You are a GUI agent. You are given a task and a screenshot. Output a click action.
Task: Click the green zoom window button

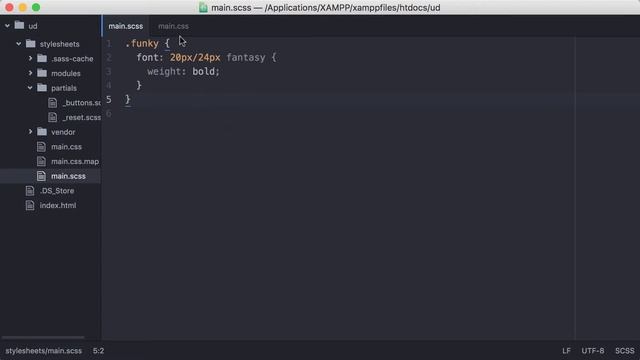coord(36,7)
